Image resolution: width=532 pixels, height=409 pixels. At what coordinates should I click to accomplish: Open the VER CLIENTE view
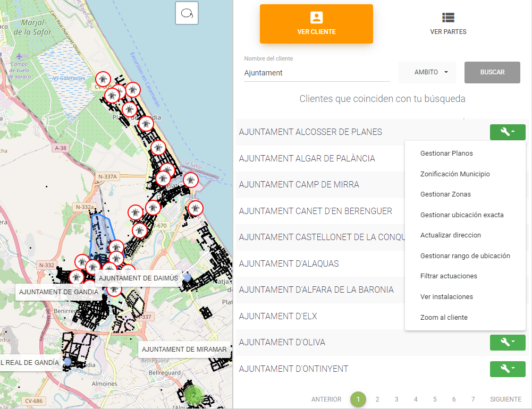[316, 24]
